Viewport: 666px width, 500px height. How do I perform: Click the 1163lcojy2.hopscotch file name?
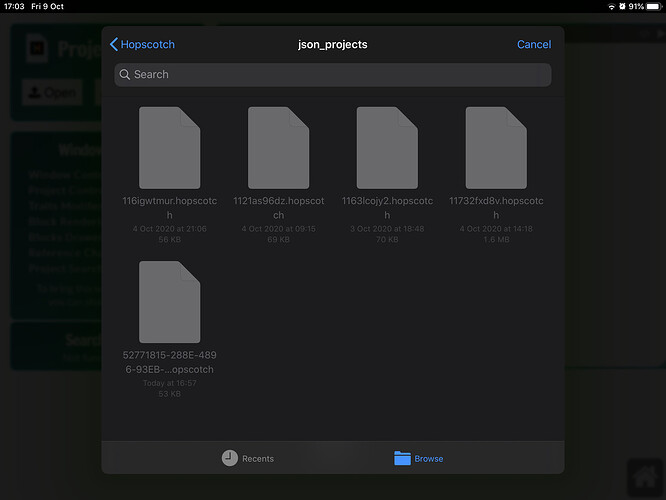pyautogui.click(x=387, y=208)
